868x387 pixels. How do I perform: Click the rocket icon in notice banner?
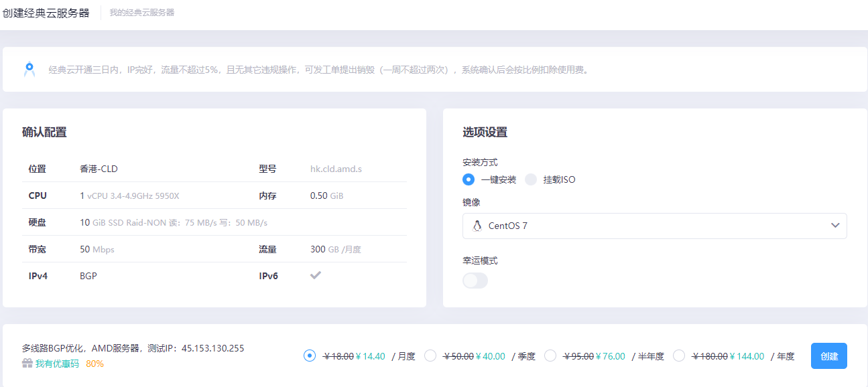click(29, 69)
